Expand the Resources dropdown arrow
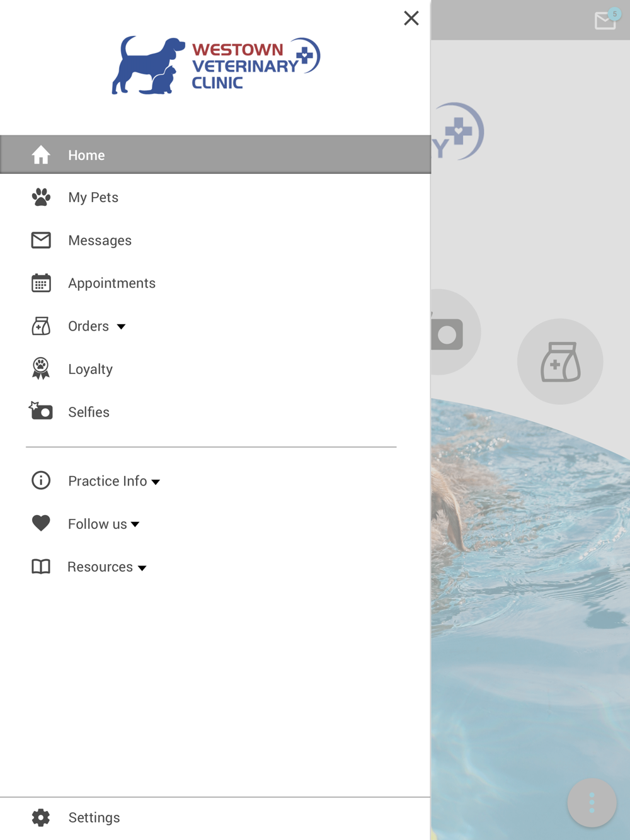The width and height of the screenshot is (630, 840). (142, 568)
